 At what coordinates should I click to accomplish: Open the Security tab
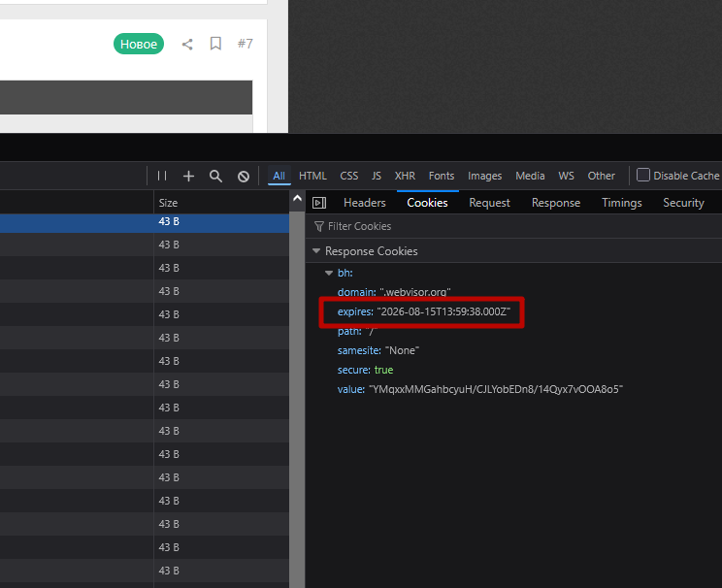(683, 203)
